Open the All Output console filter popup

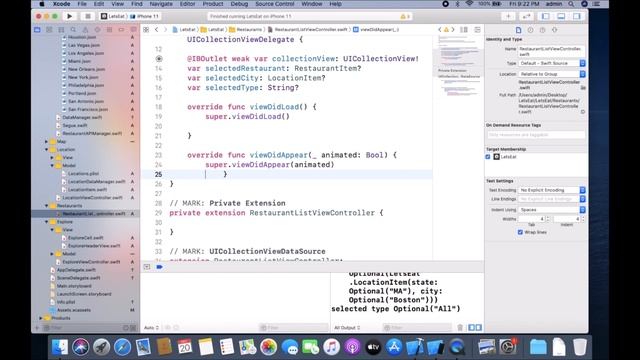click(x=347, y=328)
